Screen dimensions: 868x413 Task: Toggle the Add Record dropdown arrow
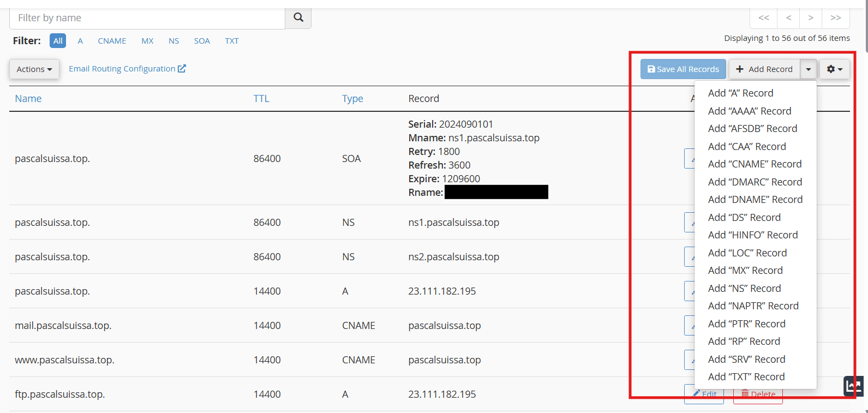809,69
